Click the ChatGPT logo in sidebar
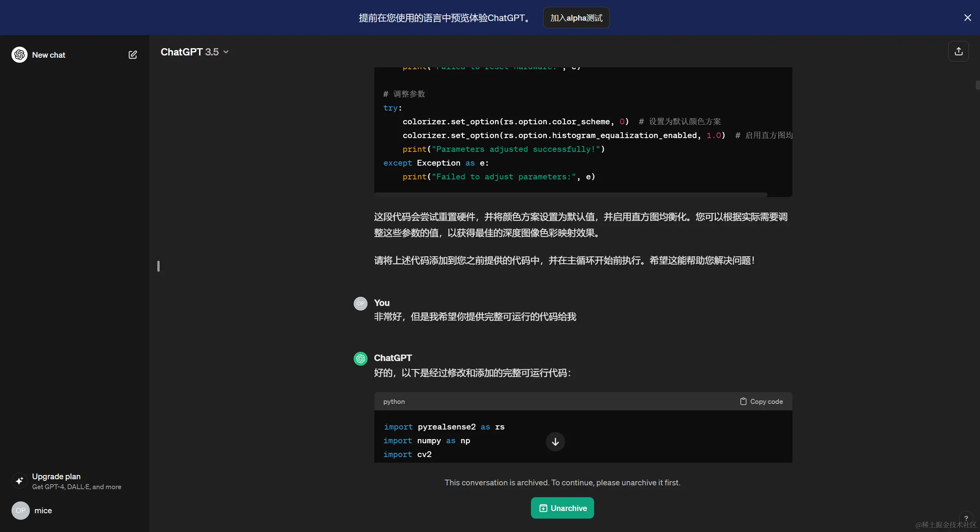Viewport: 980px width, 532px height. tap(20, 55)
